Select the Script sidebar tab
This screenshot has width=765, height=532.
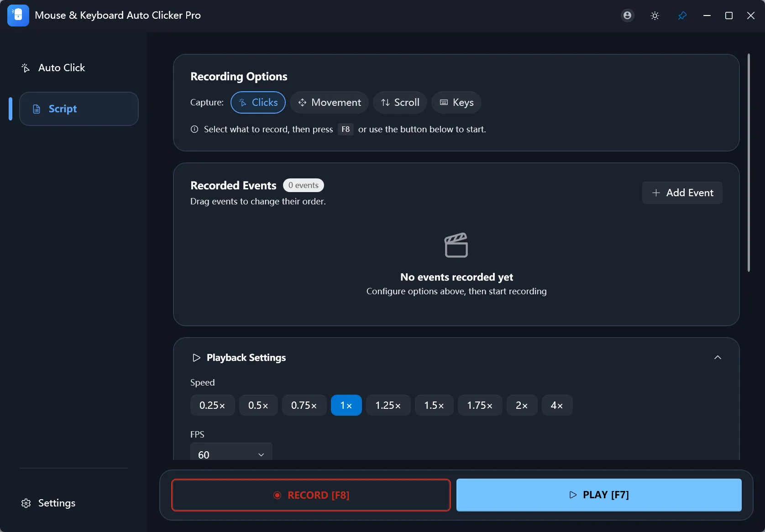tap(79, 109)
